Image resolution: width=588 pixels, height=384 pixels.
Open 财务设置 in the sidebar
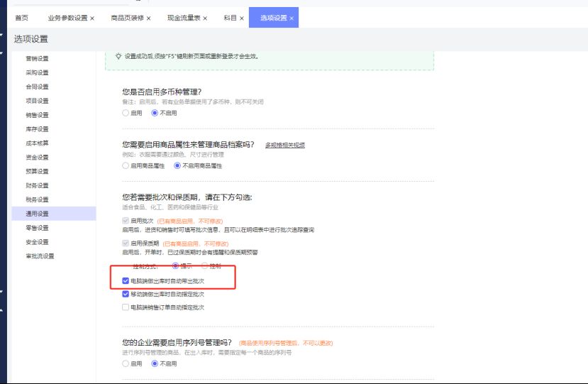(37, 185)
